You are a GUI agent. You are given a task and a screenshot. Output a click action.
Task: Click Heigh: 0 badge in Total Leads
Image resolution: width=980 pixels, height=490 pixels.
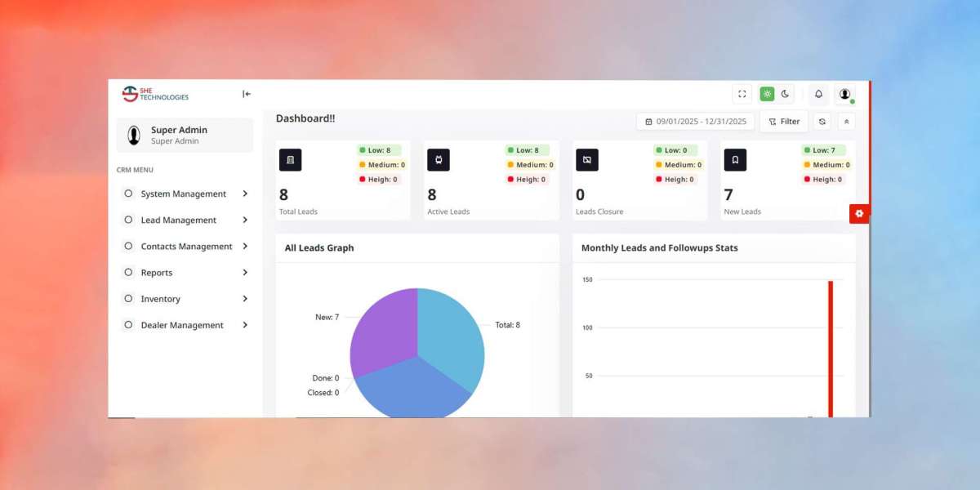tap(379, 180)
